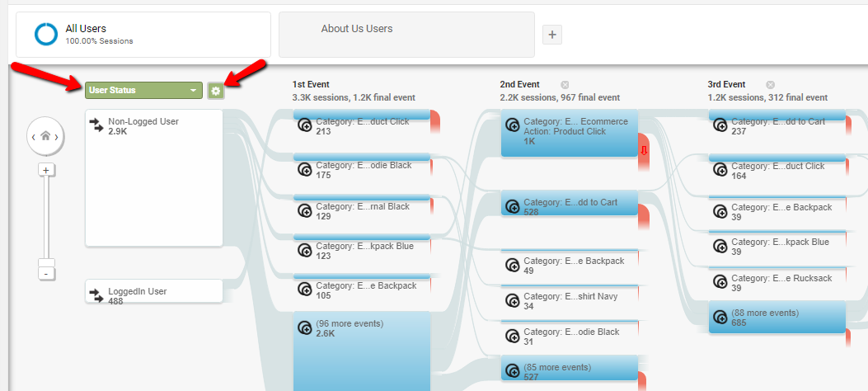This screenshot has width=868, height=391.
Task: Click red drop-off arrow on Product Click node
Action: click(644, 151)
